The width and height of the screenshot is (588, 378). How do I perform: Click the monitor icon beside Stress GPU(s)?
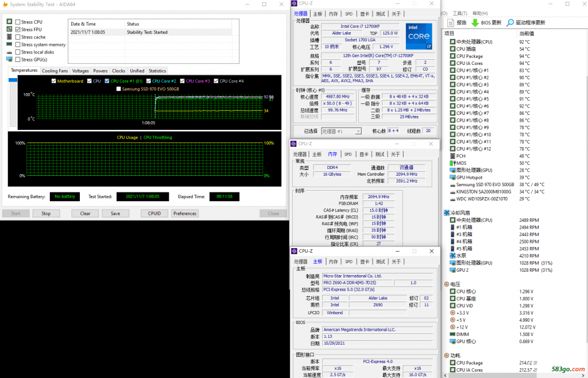click(9, 59)
